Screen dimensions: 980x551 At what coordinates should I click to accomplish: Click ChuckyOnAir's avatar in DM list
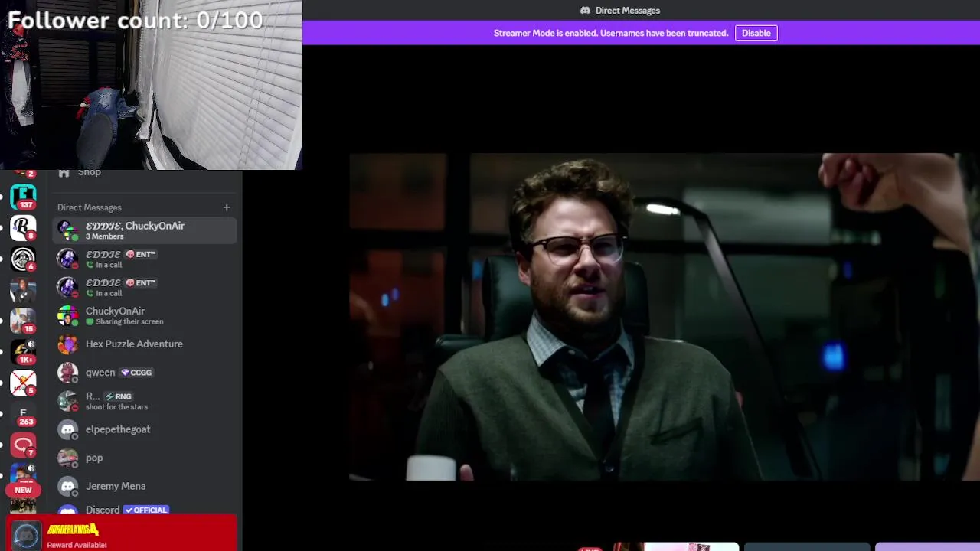pos(67,315)
